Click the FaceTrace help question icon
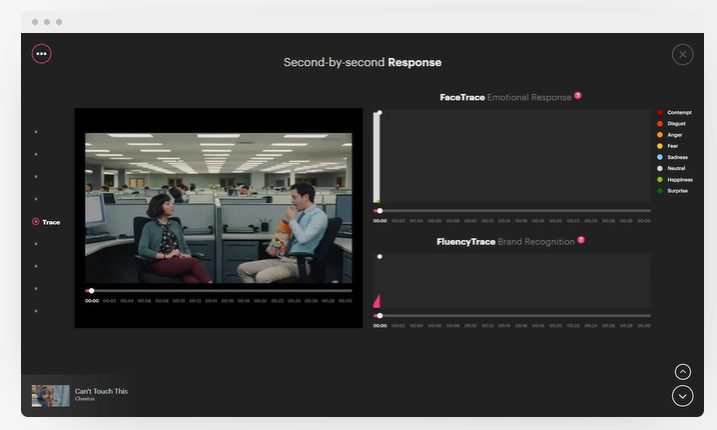The height and width of the screenshot is (430, 717). pyautogui.click(x=578, y=96)
